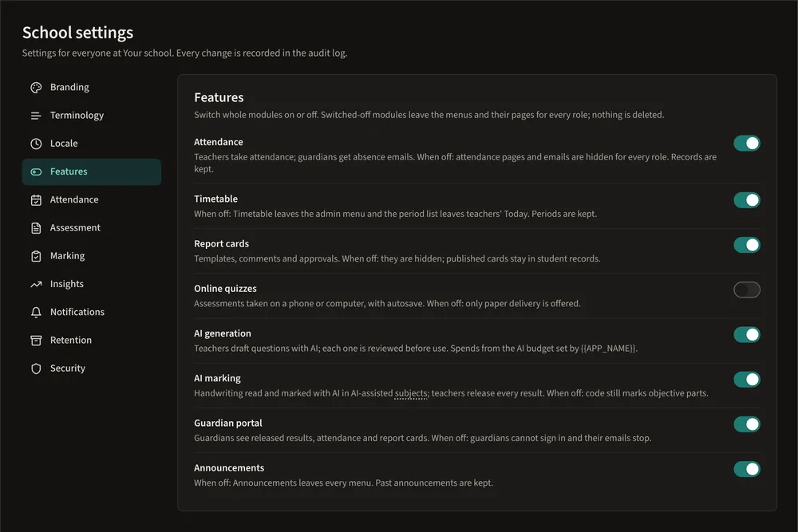Switch off the Report cards toggle
This screenshot has height=532, width=798.
[747, 245]
